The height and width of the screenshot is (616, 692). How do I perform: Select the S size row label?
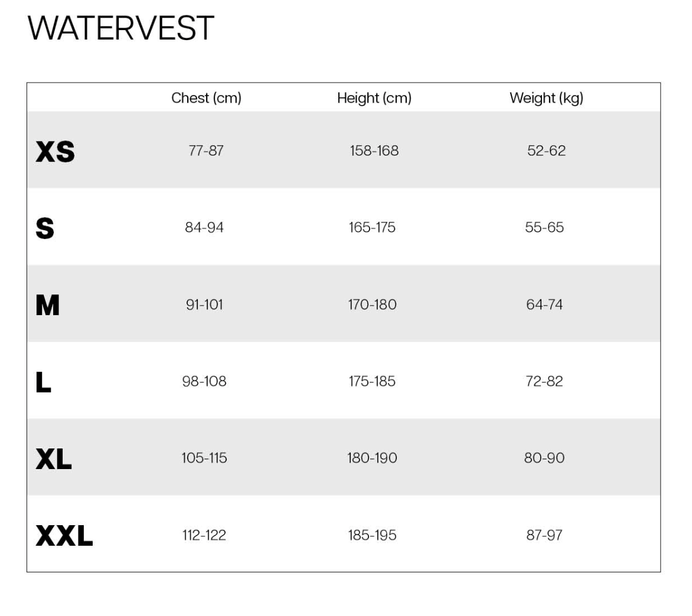pyautogui.click(x=45, y=228)
